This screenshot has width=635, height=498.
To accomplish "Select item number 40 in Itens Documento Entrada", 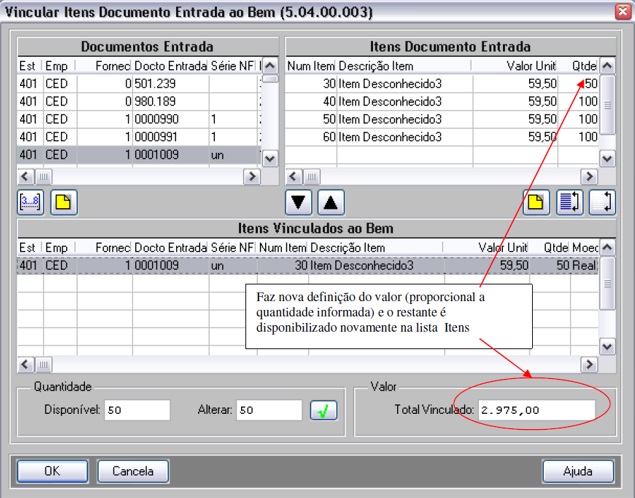I will [x=442, y=101].
